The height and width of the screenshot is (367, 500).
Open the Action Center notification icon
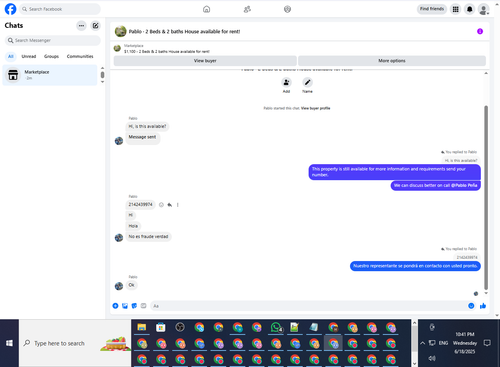coord(487,343)
